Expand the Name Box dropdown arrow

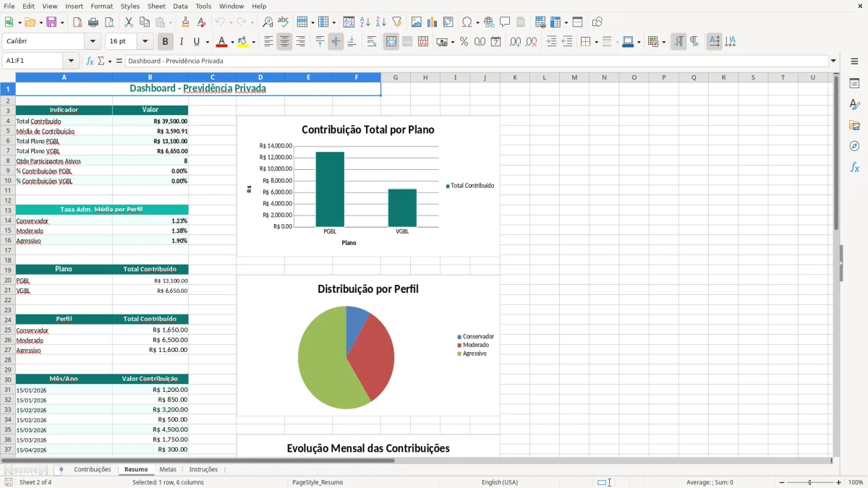click(x=70, y=61)
